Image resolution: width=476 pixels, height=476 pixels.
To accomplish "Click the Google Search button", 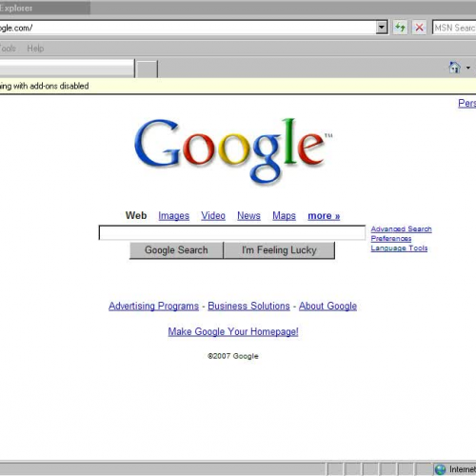I will 176,250.
